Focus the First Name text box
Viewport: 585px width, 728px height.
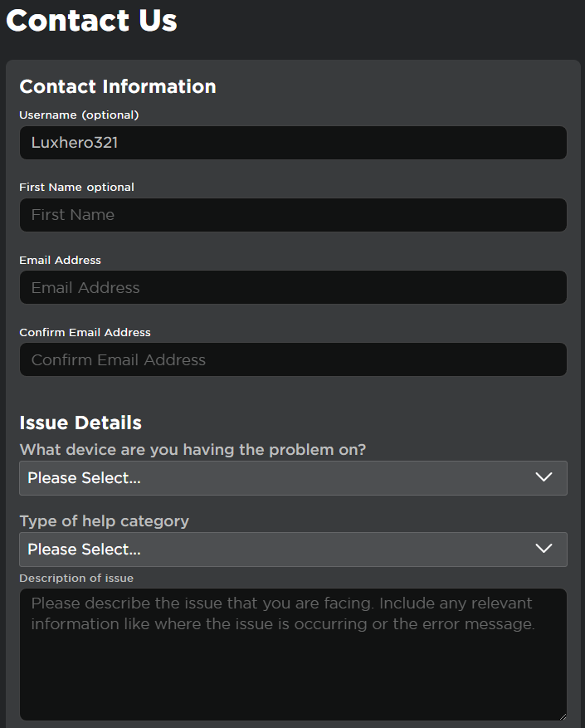[292, 215]
